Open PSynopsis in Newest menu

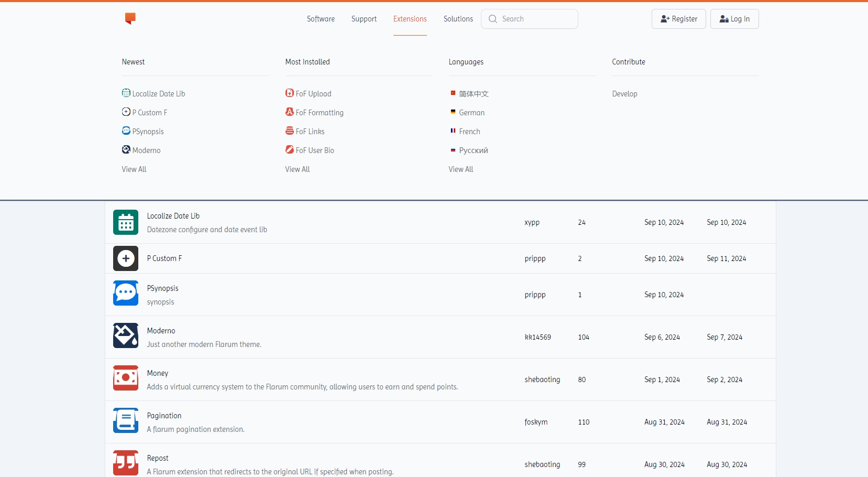pyautogui.click(x=148, y=132)
